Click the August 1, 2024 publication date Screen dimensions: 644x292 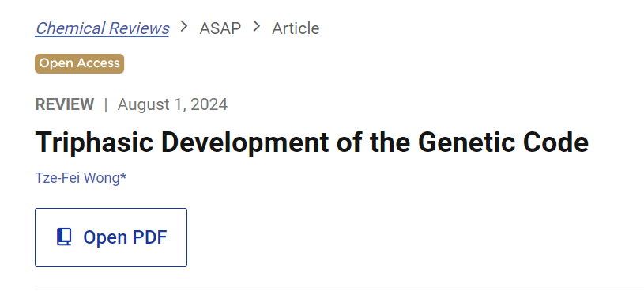(172, 104)
